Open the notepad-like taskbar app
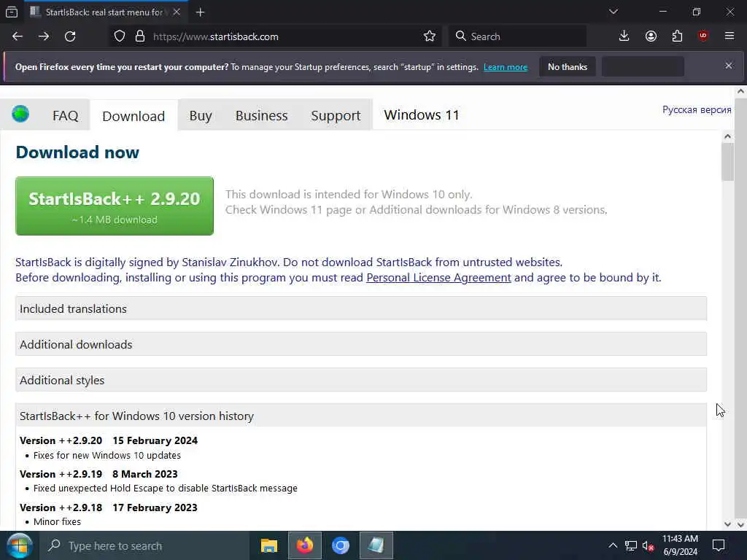The width and height of the screenshot is (747, 560). [376, 545]
